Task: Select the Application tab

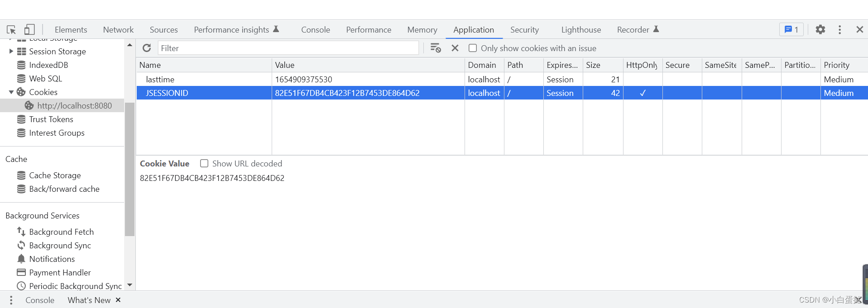Action: tap(474, 30)
